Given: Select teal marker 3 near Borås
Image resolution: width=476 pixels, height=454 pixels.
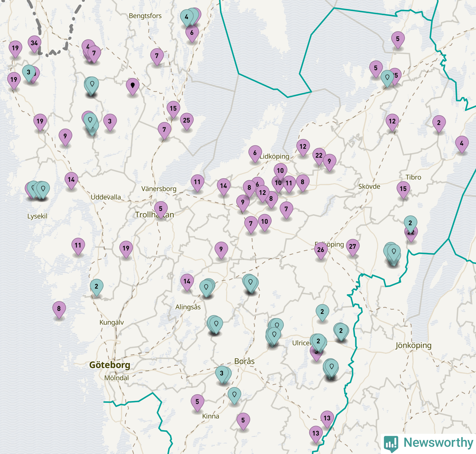Looking at the screenshot, I should coord(222,374).
